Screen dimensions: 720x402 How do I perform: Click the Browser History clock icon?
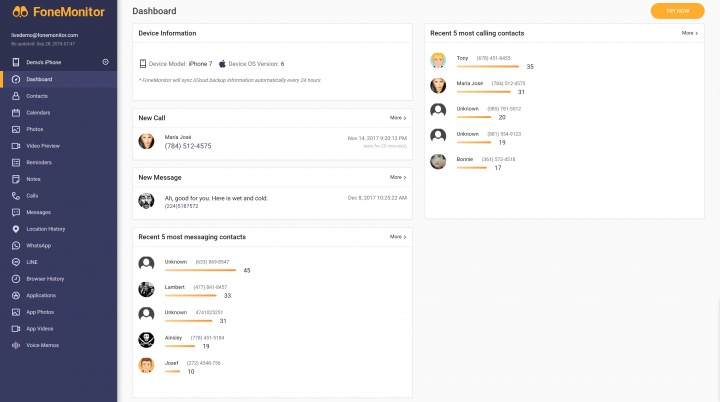pos(16,278)
